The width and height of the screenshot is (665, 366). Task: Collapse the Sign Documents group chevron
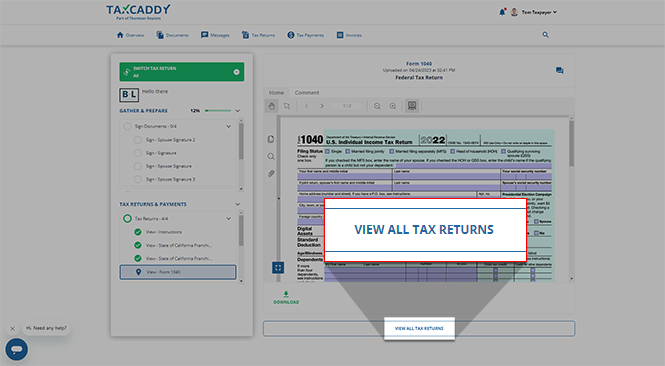pos(229,126)
